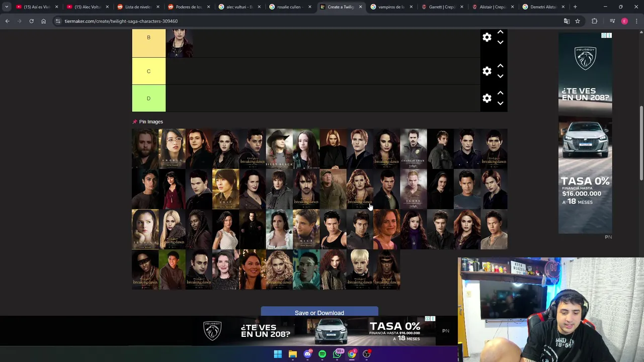Open Discord from the taskbar

(307, 354)
